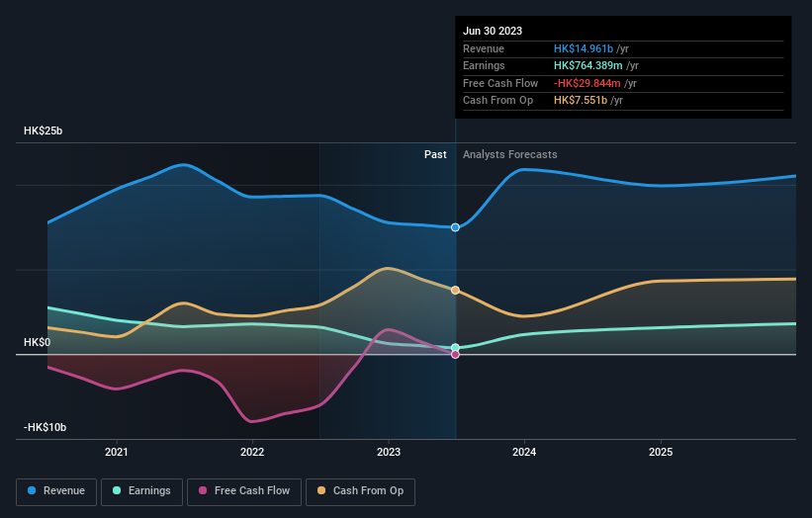Toggle the Free Cash Flow legend button

244,491
